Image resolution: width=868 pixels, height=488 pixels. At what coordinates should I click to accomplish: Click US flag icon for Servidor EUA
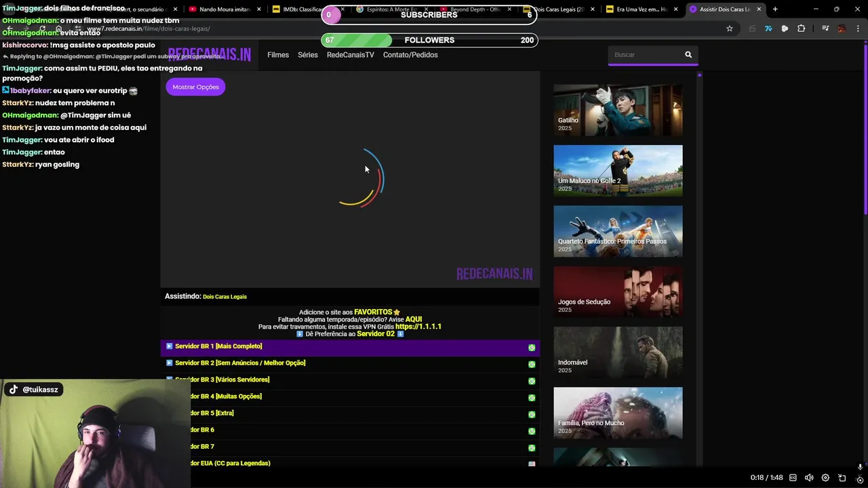point(532,464)
